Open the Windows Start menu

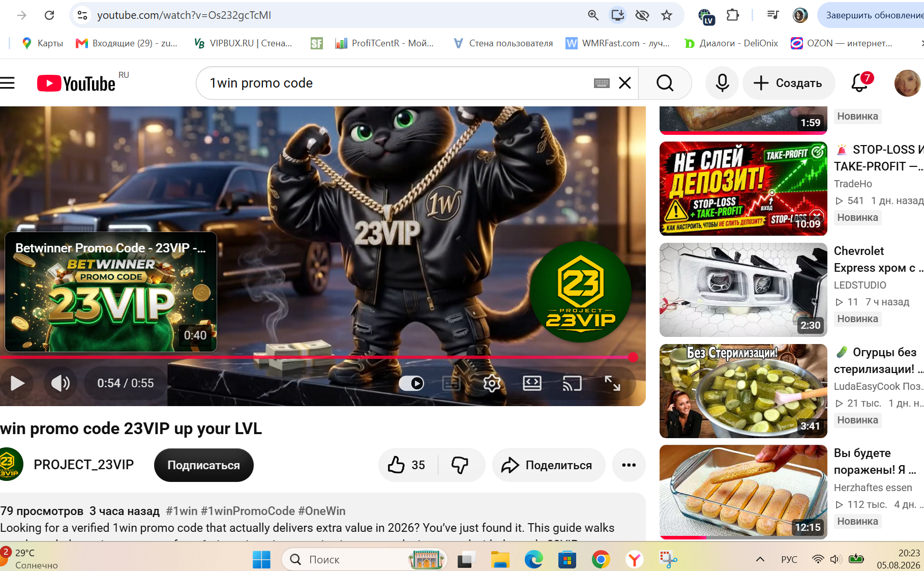(x=261, y=560)
